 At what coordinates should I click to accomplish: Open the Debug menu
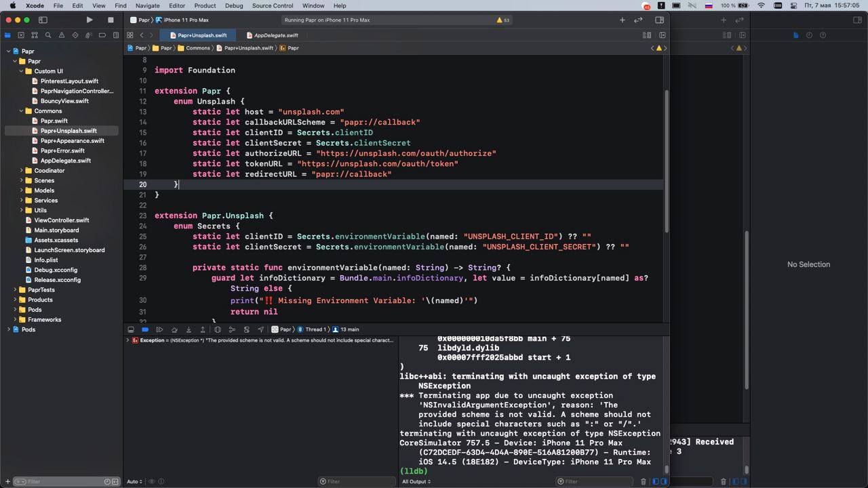point(234,5)
